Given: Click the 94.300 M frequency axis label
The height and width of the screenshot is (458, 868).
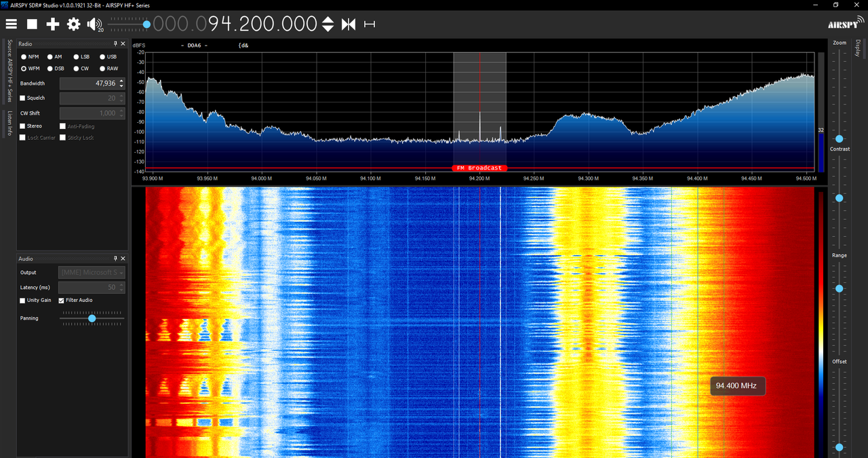Looking at the screenshot, I should pyautogui.click(x=588, y=178).
